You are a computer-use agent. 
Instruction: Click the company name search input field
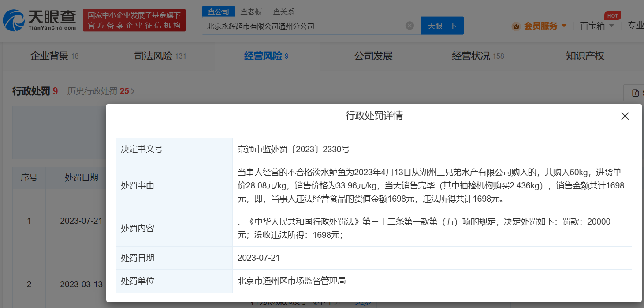coord(304,26)
